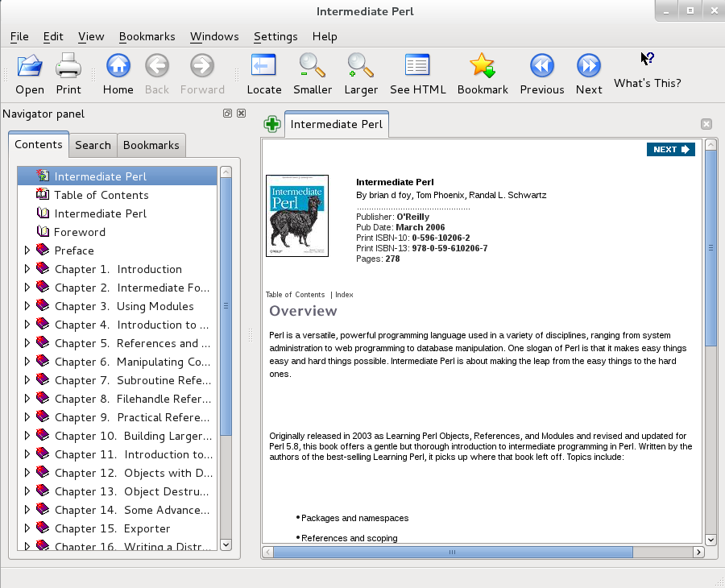
Task: Click contents tree scroll down arrow
Action: click(x=226, y=544)
